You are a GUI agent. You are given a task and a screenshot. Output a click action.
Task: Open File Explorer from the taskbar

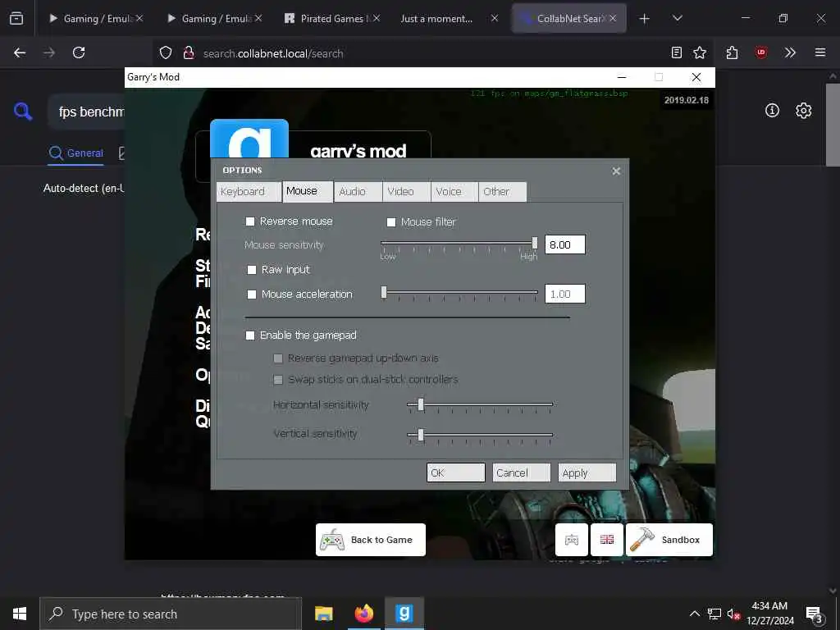point(323,614)
